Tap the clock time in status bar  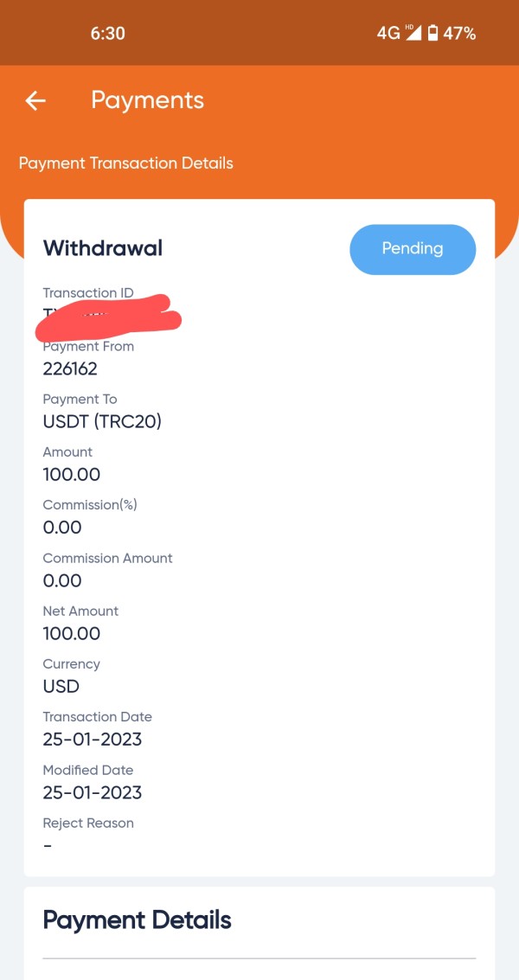[x=108, y=34]
